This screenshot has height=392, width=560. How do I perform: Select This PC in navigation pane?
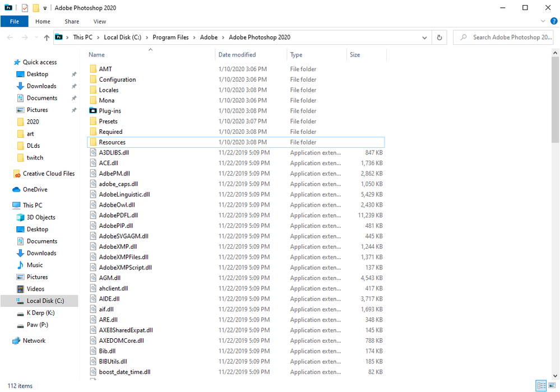[33, 205]
